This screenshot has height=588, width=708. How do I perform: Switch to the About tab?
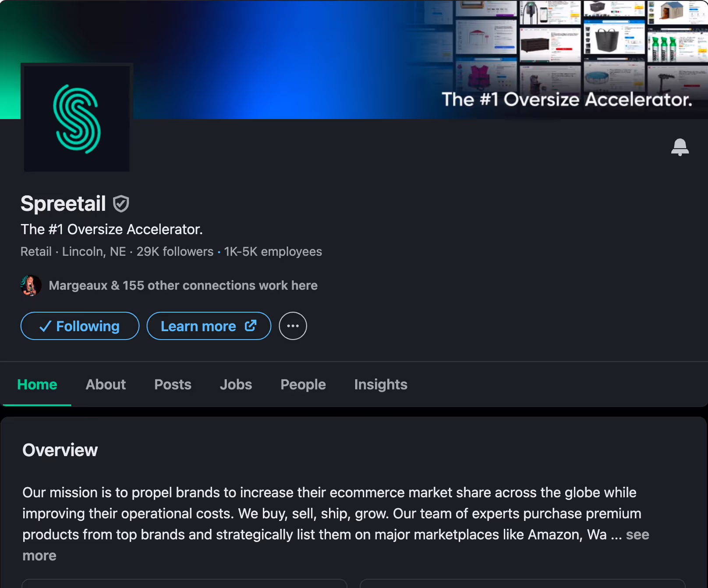tap(106, 384)
